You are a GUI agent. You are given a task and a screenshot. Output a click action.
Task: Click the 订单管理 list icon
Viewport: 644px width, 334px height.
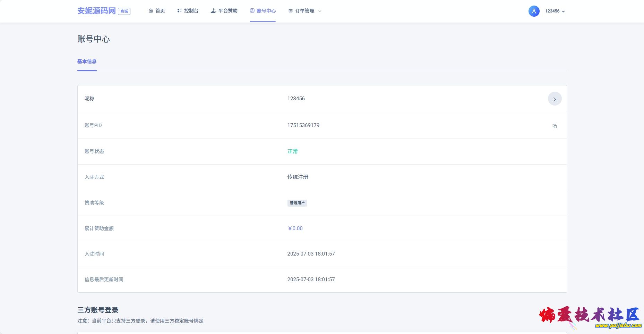click(291, 11)
